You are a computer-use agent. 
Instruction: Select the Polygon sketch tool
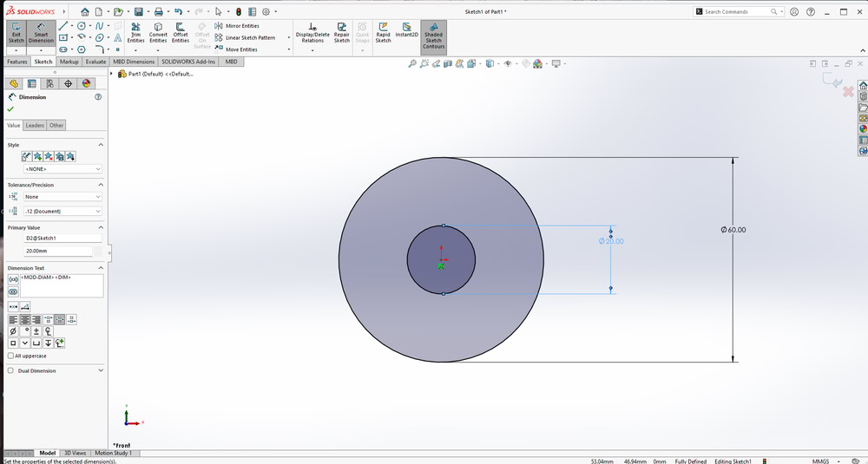(82, 49)
